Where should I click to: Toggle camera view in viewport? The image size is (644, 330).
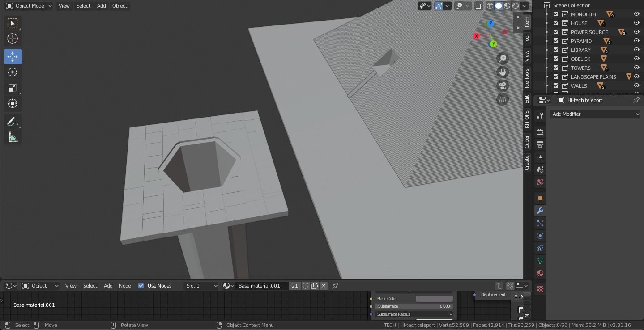(503, 86)
